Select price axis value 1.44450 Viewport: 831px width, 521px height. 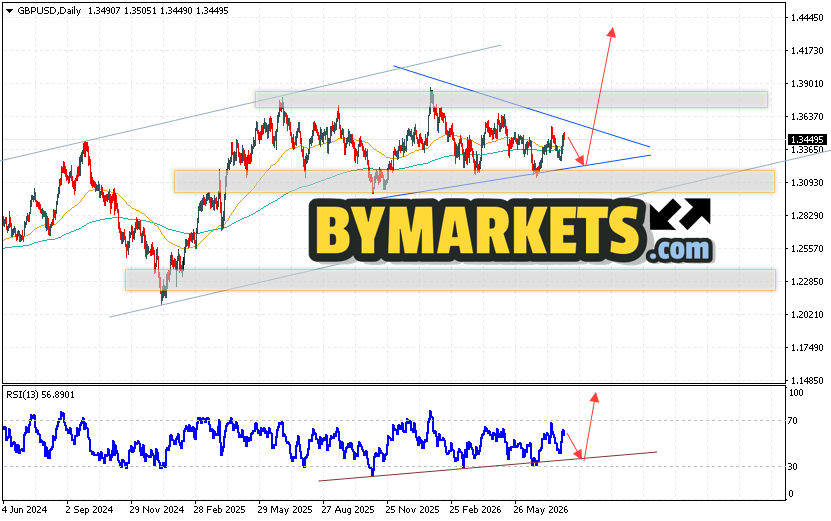click(807, 17)
